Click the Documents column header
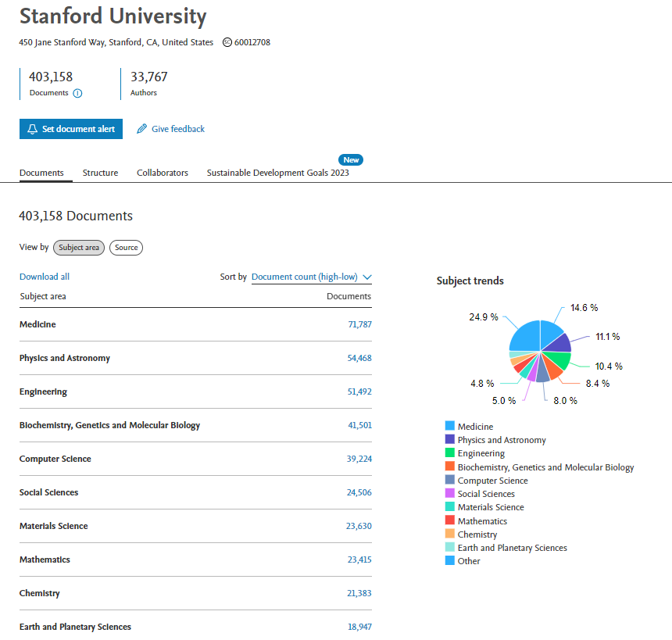 [349, 297]
